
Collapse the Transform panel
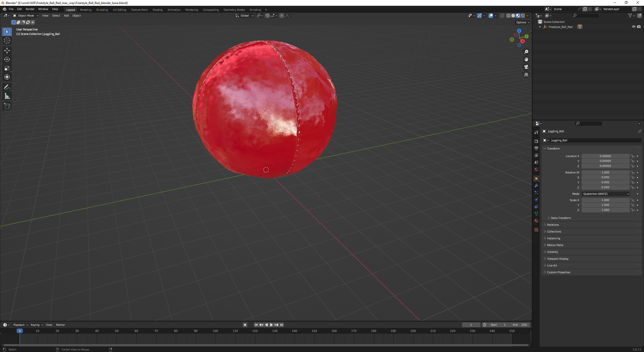553,149
